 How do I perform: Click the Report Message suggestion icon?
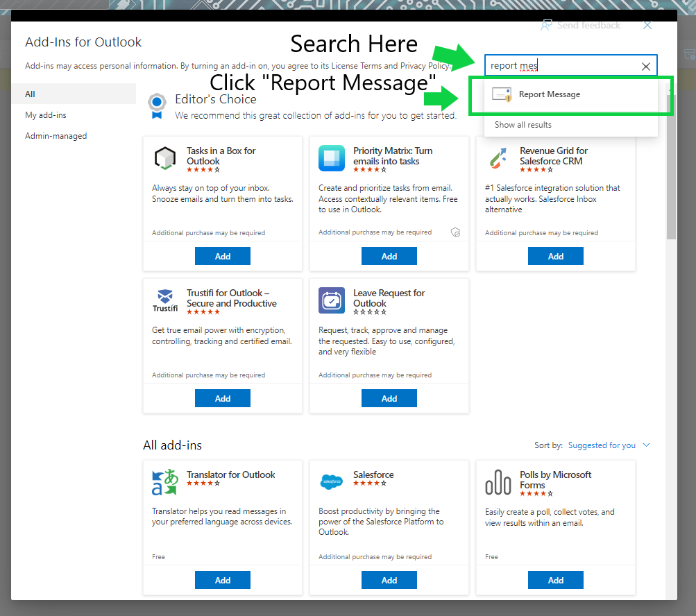pos(502,94)
